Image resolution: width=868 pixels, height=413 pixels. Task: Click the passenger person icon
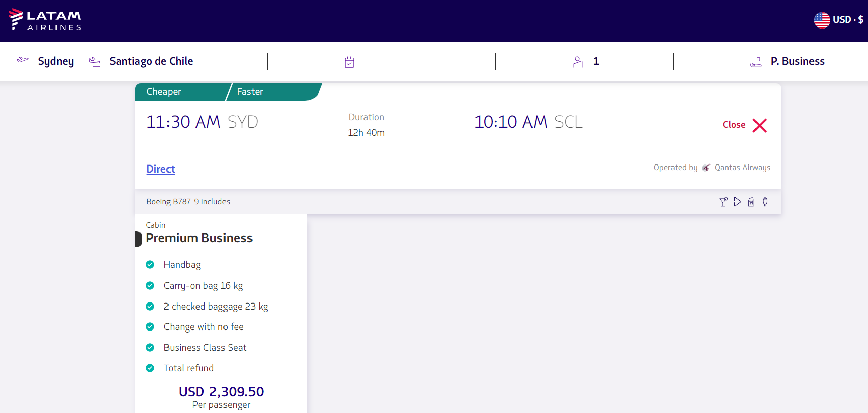pos(578,62)
